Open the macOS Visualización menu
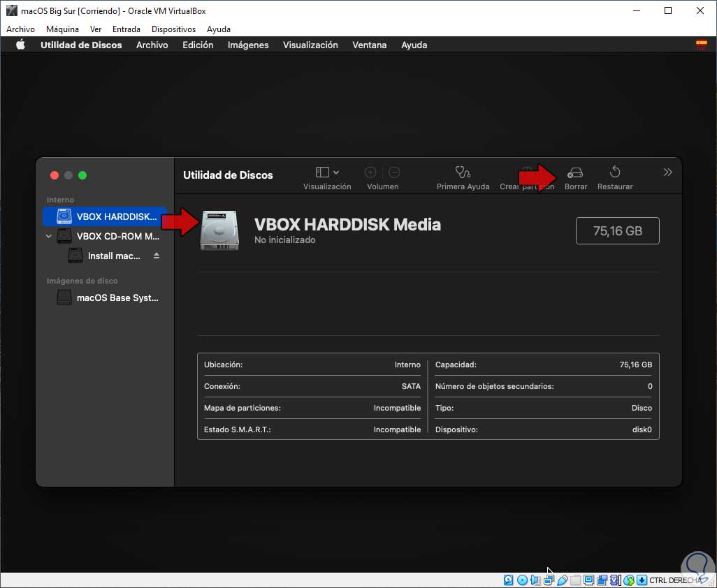 pyautogui.click(x=310, y=45)
